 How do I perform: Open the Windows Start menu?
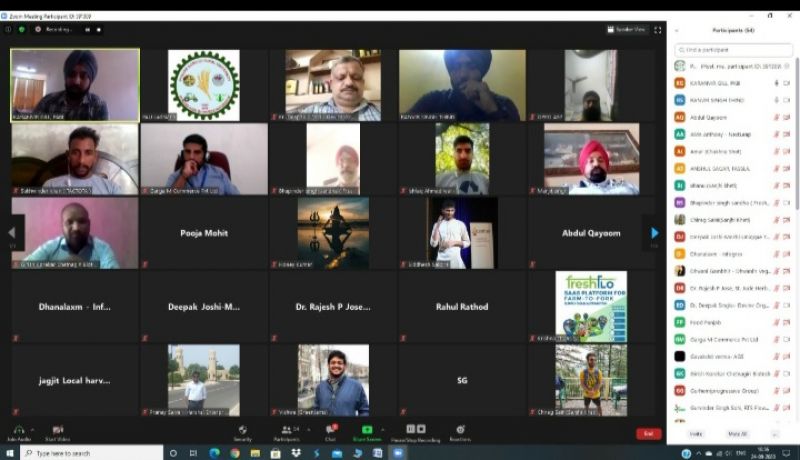[10, 453]
